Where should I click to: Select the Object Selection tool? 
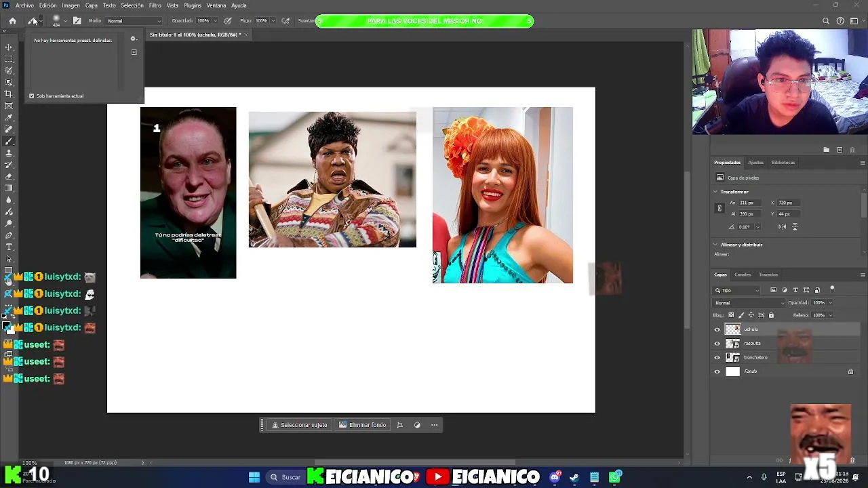click(x=9, y=82)
